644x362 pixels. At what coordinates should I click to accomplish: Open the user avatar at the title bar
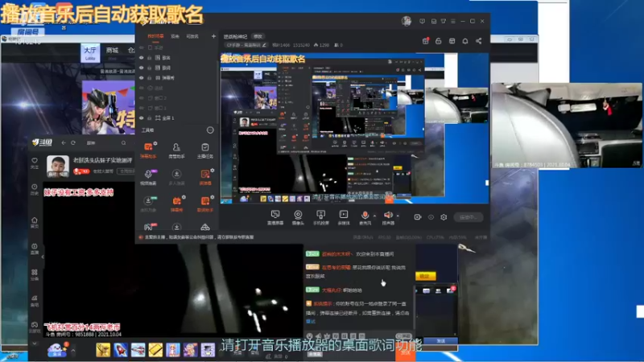click(x=407, y=21)
